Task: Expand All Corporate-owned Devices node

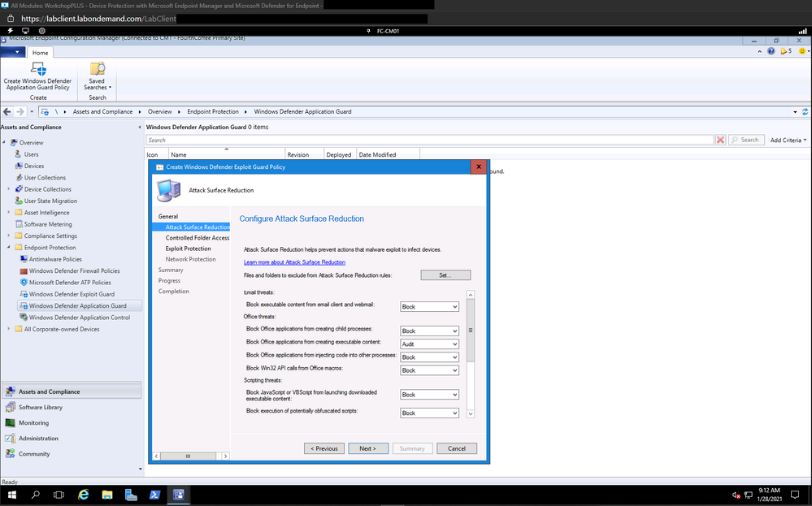Action: point(8,329)
